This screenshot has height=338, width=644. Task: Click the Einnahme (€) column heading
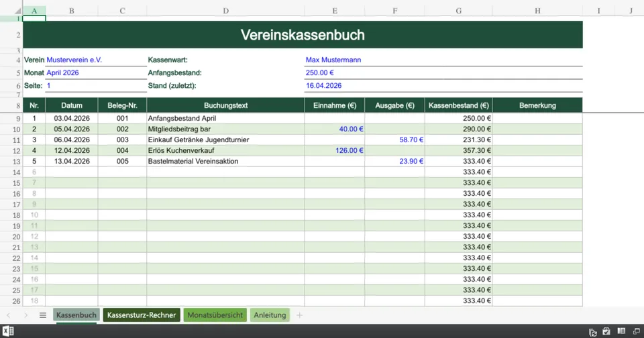point(335,105)
